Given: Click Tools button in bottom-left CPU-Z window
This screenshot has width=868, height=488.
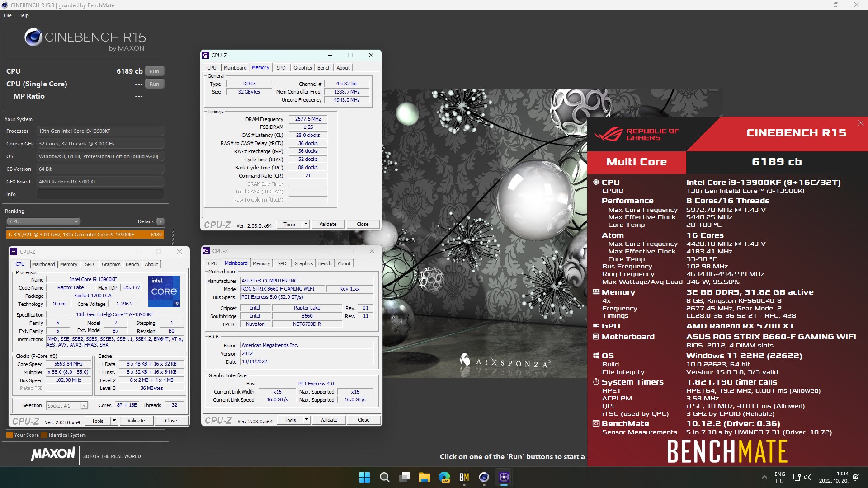Looking at the screenshot, I should pos(98,421).
